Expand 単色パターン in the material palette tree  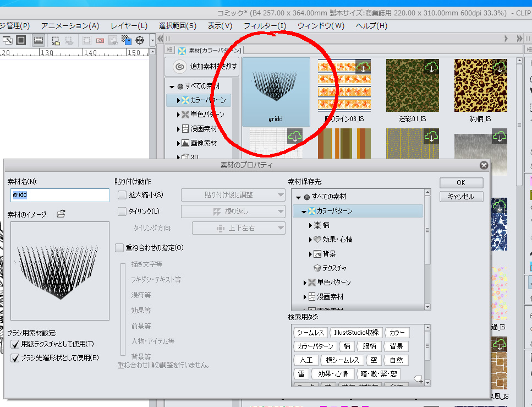coord(179,115)
